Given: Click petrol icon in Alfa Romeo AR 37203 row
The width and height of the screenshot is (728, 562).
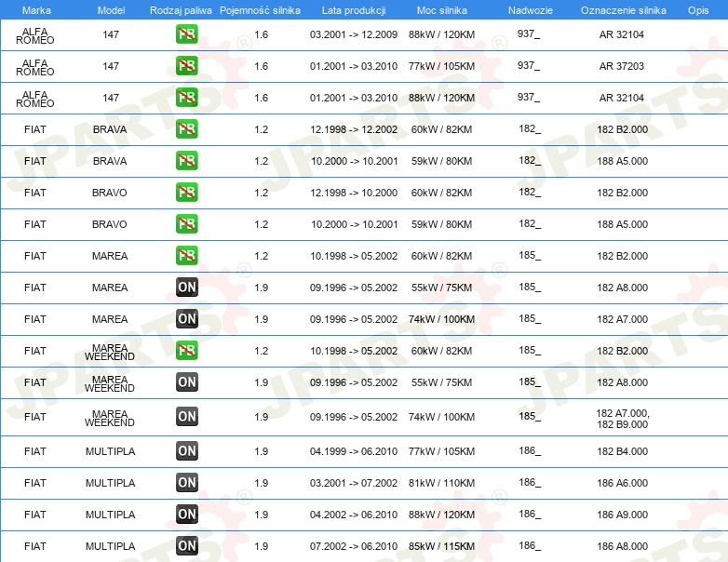Looking at the screenshot, I should coord(186,66).
